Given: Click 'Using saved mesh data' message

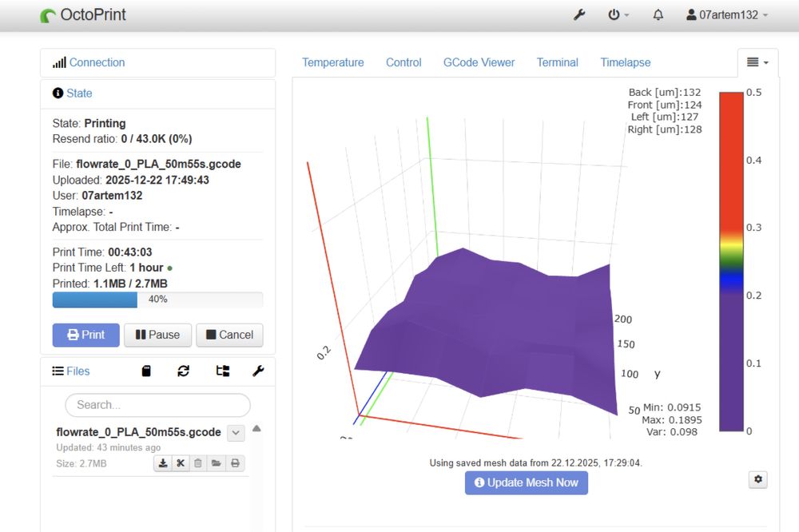Looking at the screenshot, I should pyautogui.click(x=535, y=463).
